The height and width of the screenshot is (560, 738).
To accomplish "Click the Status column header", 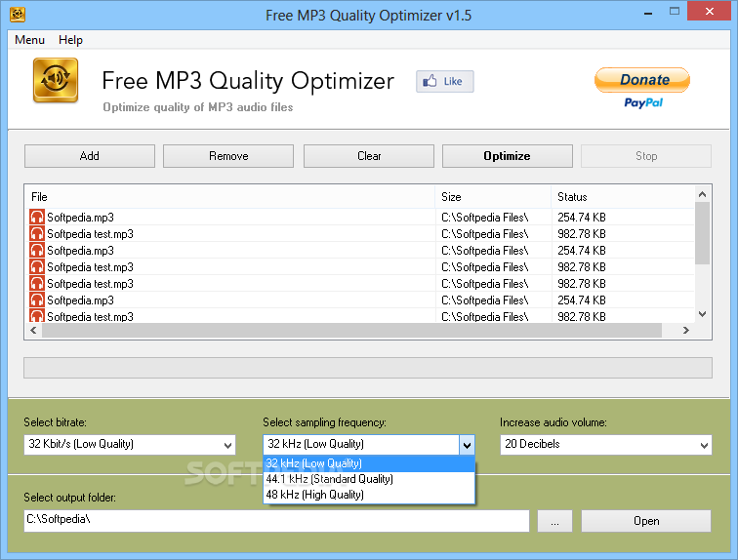I will pos(623,196).
